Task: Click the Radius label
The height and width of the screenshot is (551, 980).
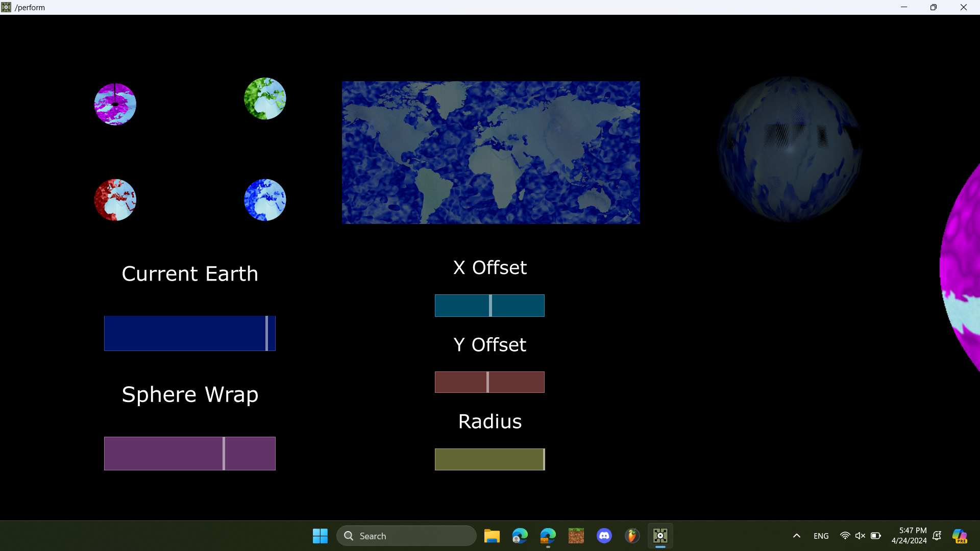Action: point(490,422)
